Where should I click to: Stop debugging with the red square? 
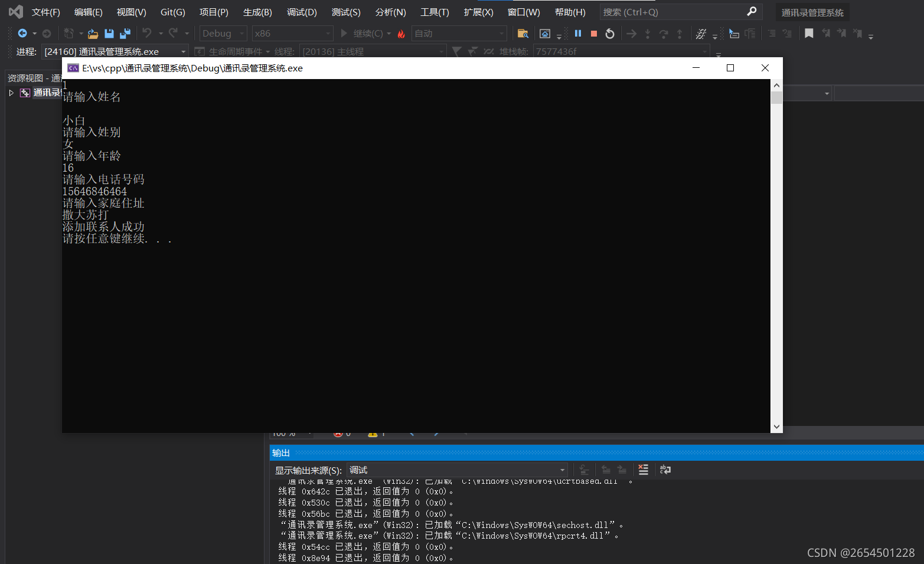[x=594, y=34]
